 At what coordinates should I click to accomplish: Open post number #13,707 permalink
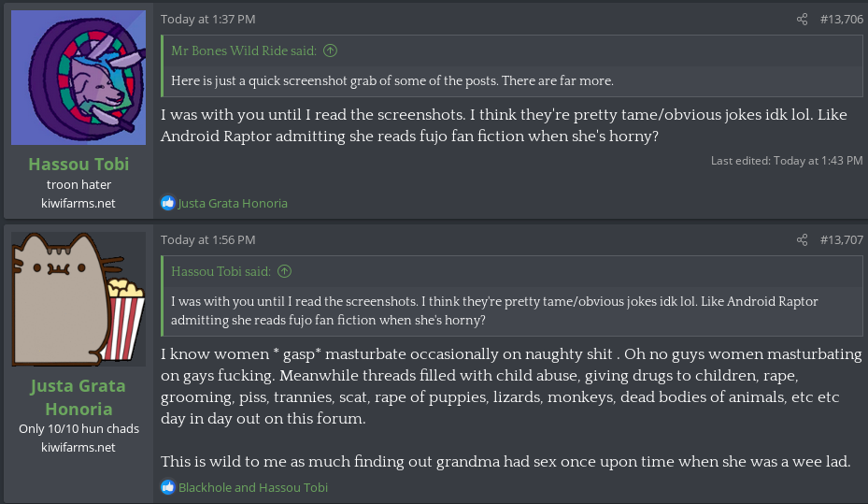(x=841, y=240)
